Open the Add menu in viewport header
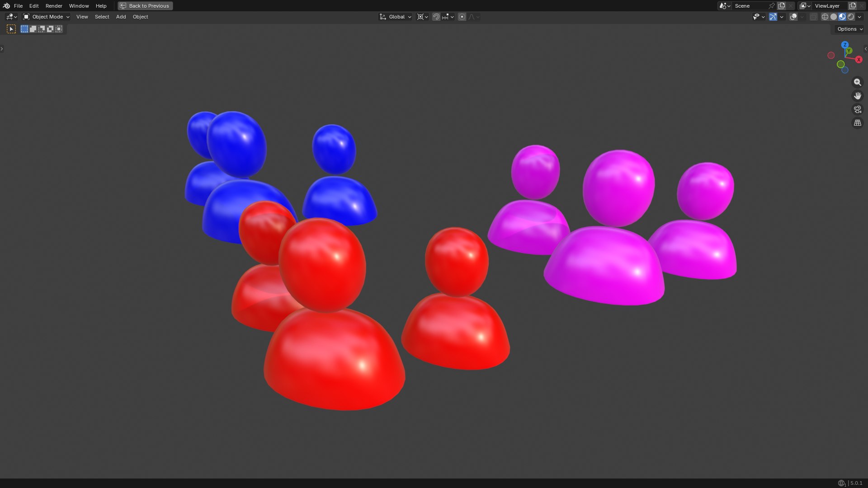Image resolution: width=868 pixels, height=488 pixels. pos(121,17)
